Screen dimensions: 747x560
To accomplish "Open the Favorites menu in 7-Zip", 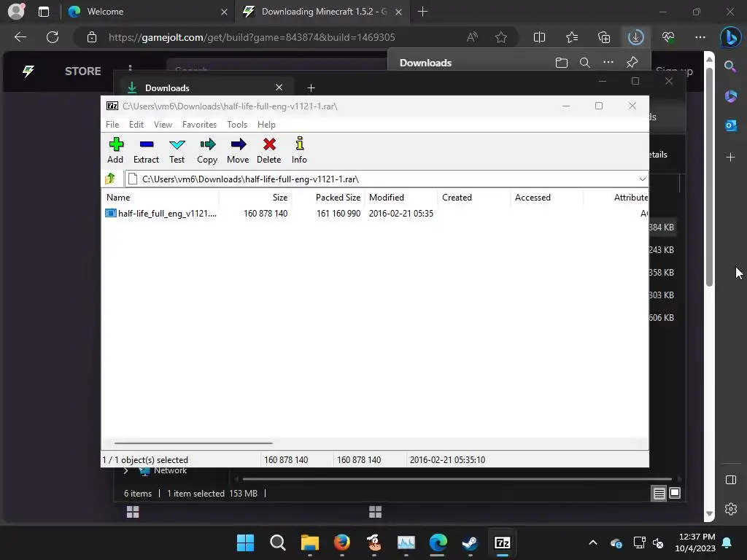I will (x=199, y=124).
